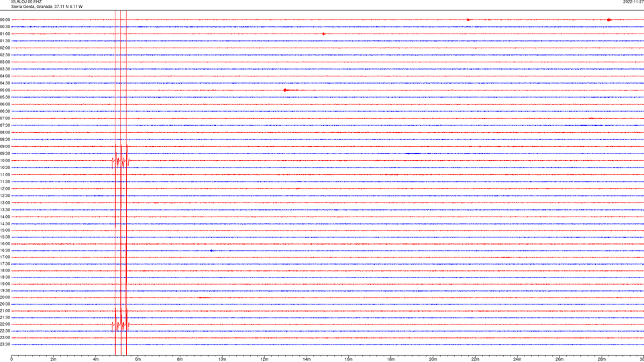The width and height of the screenshot is (644, 362).
Task: Select the 12:00 trace time label
Action: point(5,188)
